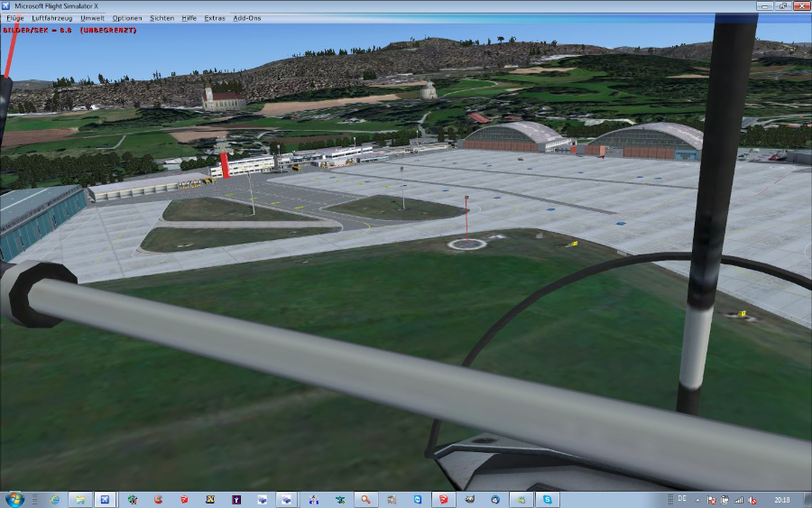
Task: Open the magnifier search app in taskbar
Action: click(x=365, y=500)
